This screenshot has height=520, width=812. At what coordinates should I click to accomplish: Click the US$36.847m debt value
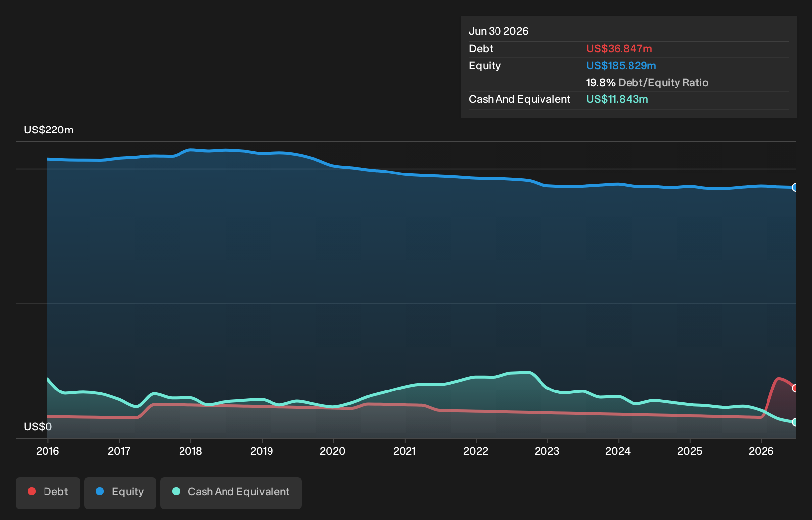[619, 49]
